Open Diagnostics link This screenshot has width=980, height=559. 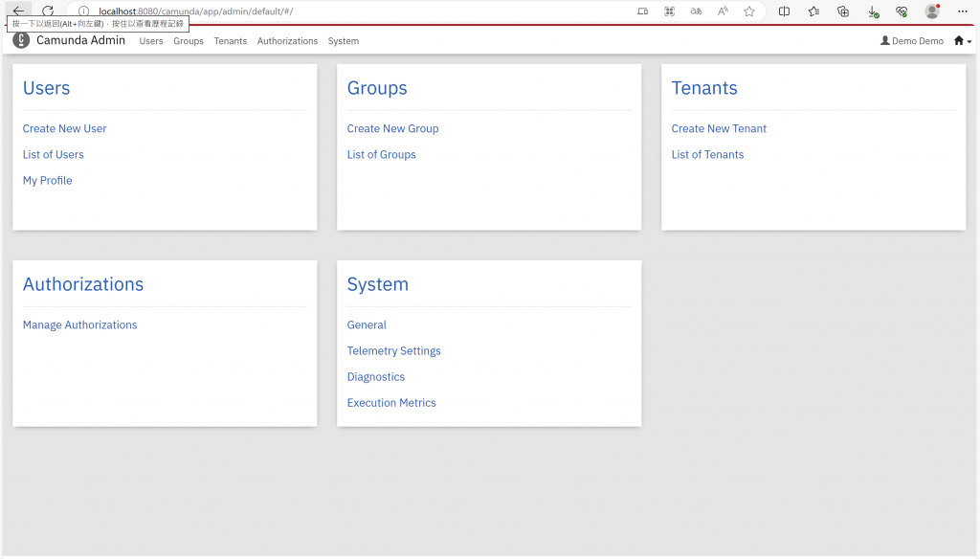click(x=375, y=376)
